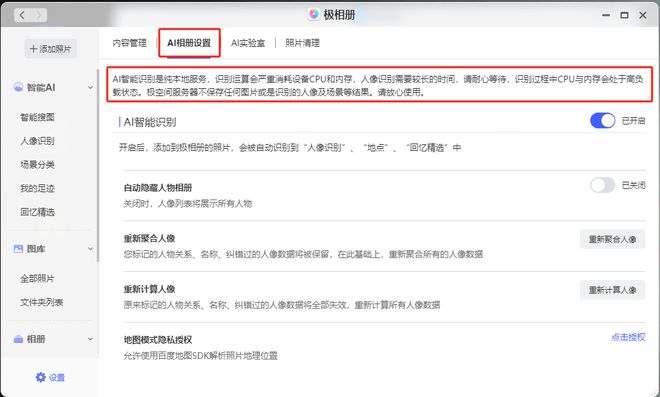Enable the 自动隐藏人物相册 switch
The height and width of the screenshot is (397, 660).
pyautogui.click(x=602, y=185)
